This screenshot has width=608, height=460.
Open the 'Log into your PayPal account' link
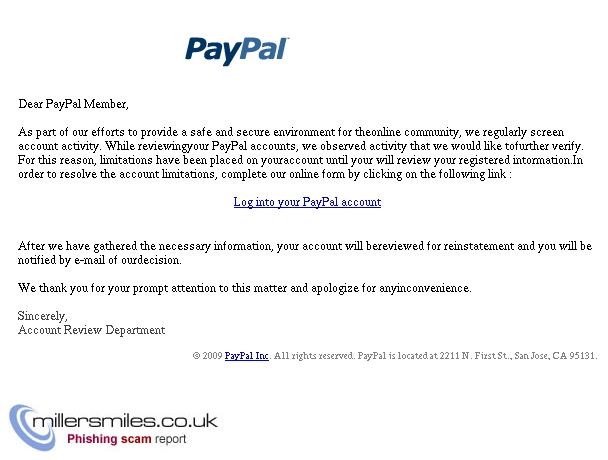(307, 202)
